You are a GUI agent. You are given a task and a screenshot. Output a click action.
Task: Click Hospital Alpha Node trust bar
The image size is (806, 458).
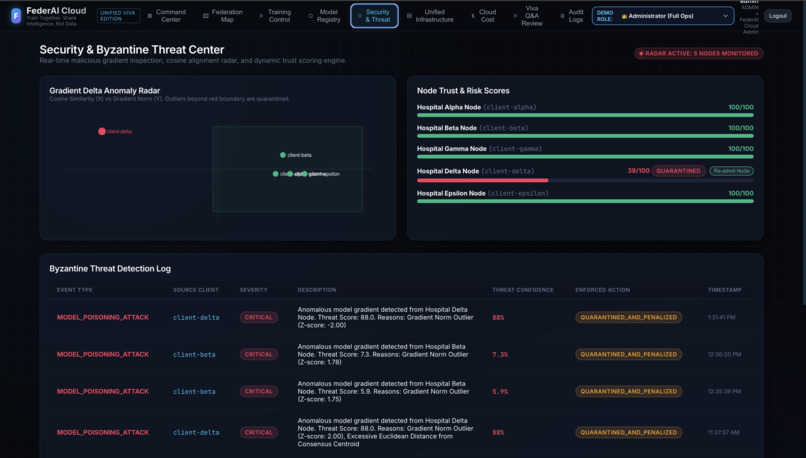[585, 115]
